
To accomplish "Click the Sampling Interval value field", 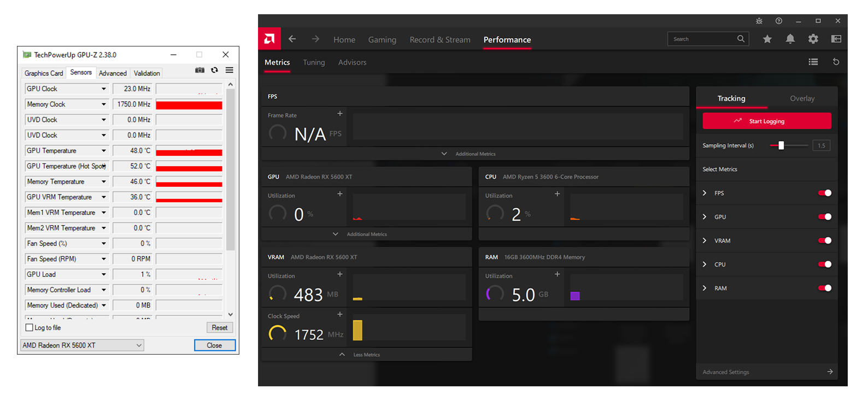I will click(822, 145).
